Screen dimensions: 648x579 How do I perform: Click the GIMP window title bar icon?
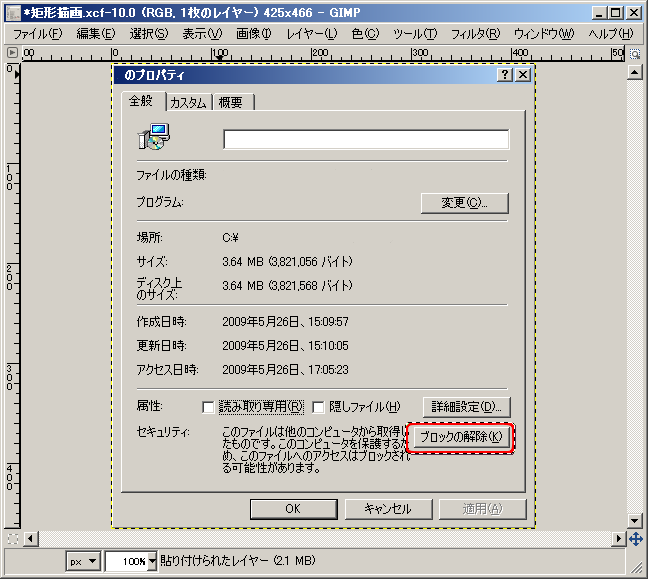[x=13, y=13]
